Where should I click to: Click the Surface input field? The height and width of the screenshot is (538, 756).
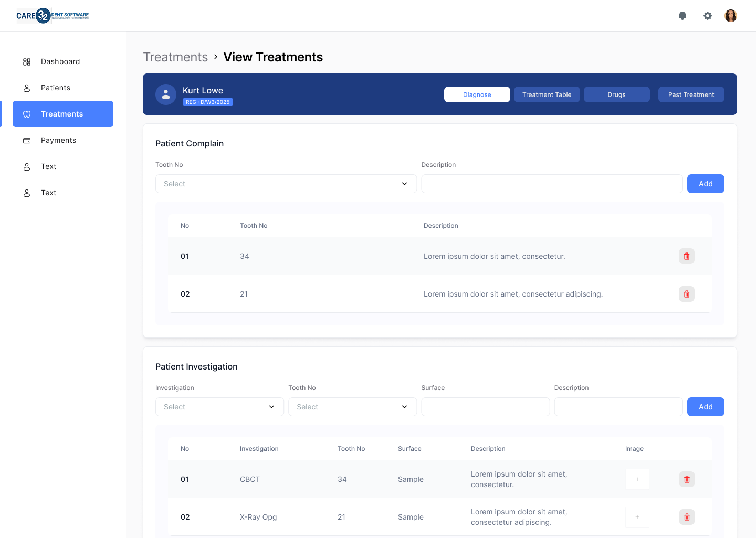pos(485,407)
